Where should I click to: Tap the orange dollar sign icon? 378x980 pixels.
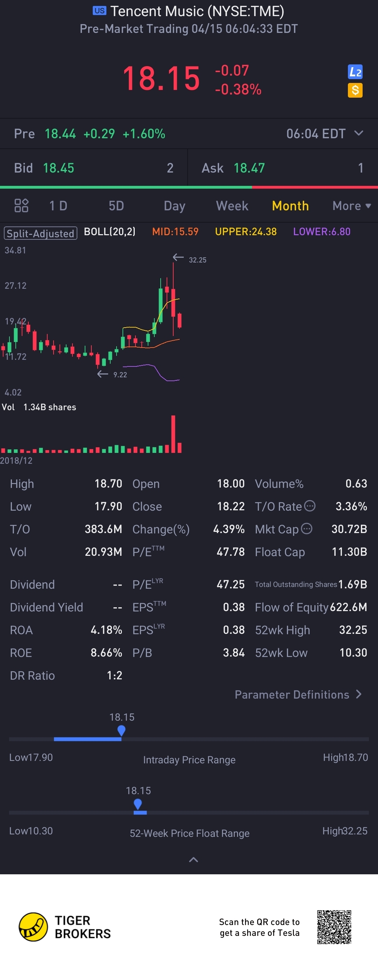tap(355, 90)
